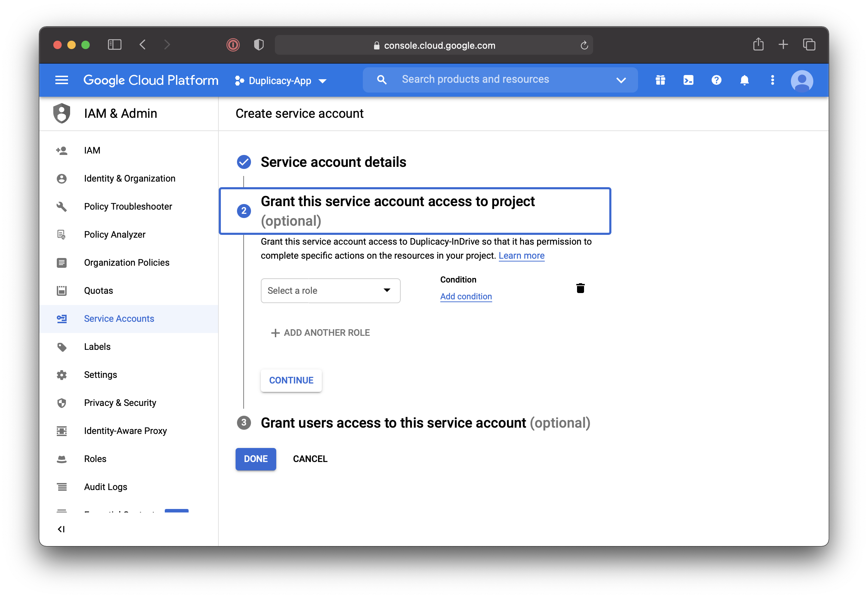Delete role row with trash icon
This screenshot has width=868, height=598.
pos(580,288)
